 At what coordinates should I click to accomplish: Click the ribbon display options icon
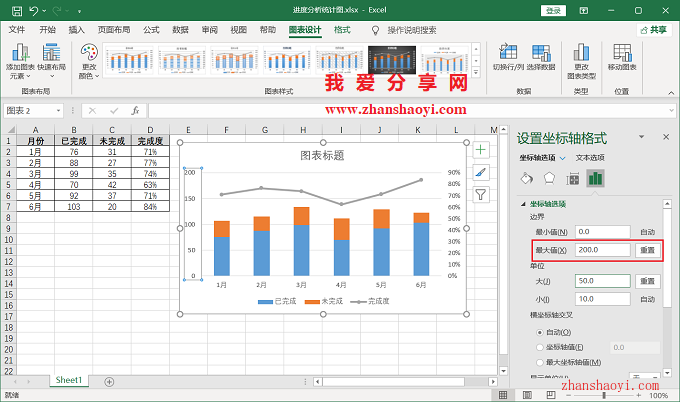pos(584,10)
